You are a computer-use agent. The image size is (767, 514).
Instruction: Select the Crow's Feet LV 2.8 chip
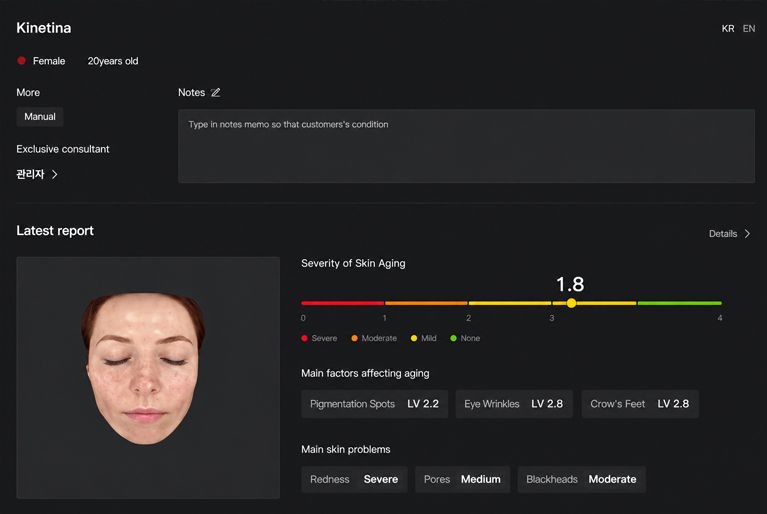pyautogui.click(x=640, y=404)
